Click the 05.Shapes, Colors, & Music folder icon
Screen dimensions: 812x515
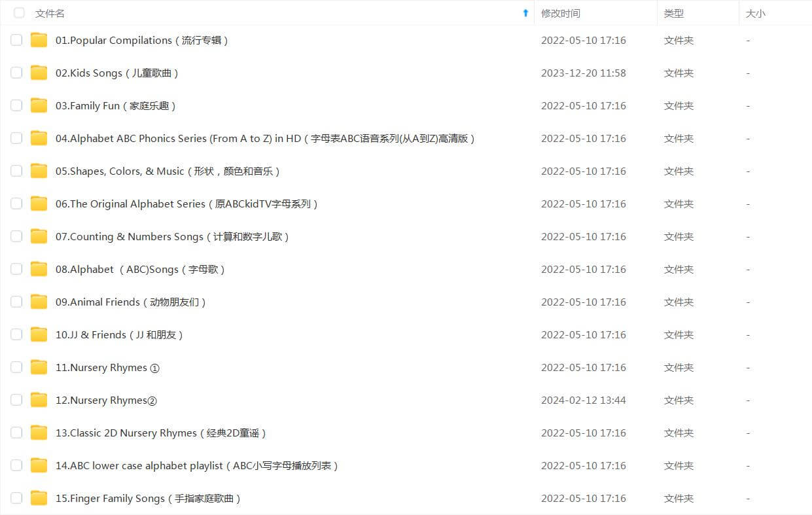pos(39,171)
